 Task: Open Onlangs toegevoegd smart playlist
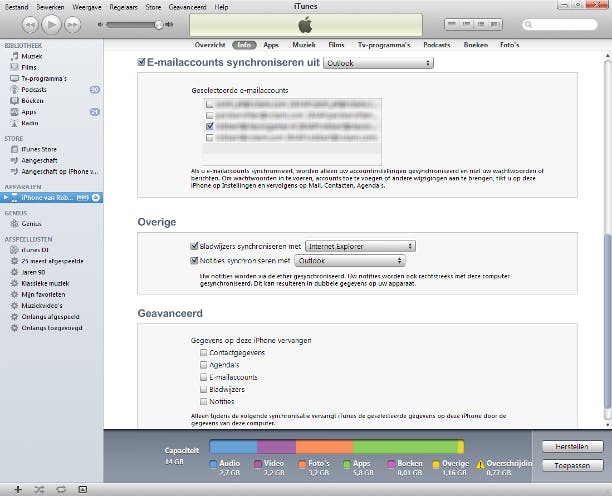click(x=52, y=328)
